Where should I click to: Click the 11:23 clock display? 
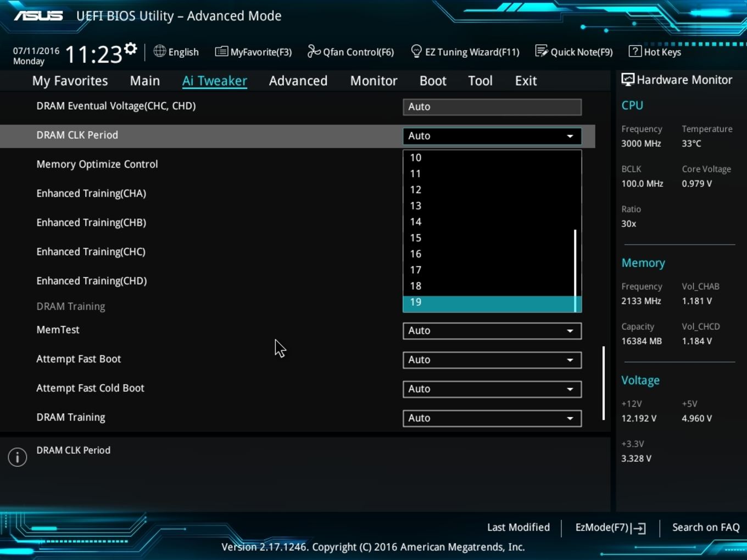coord(93,55)
